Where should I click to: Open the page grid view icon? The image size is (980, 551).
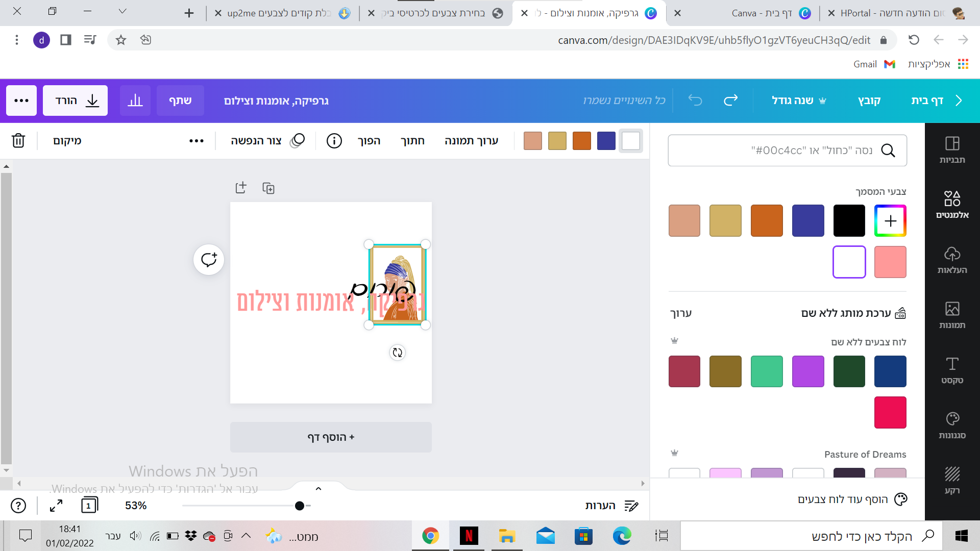[89, 505]
